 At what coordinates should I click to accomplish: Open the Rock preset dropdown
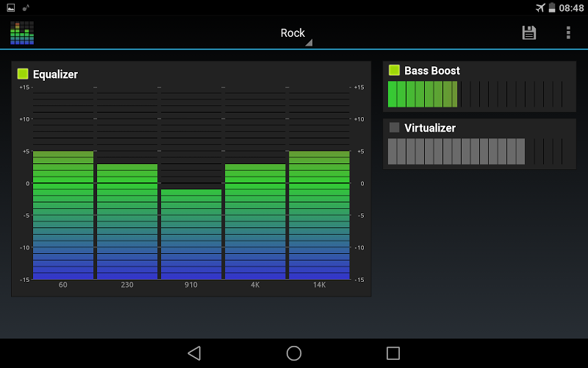pos(296,34)
